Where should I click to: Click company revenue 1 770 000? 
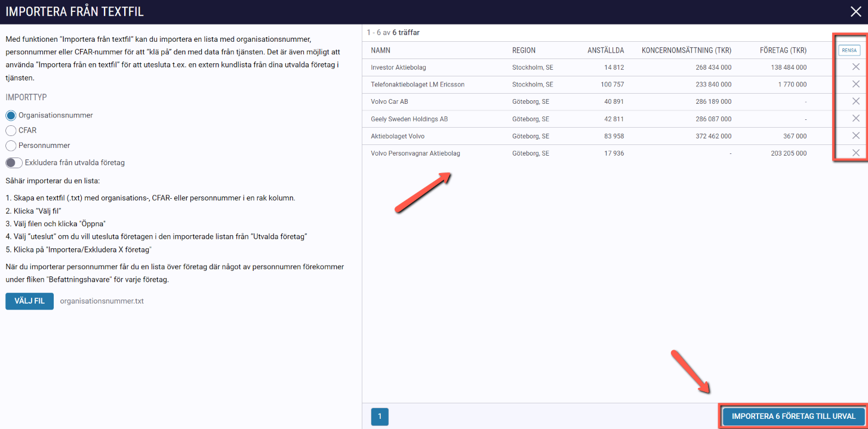[x=793, y=84]
